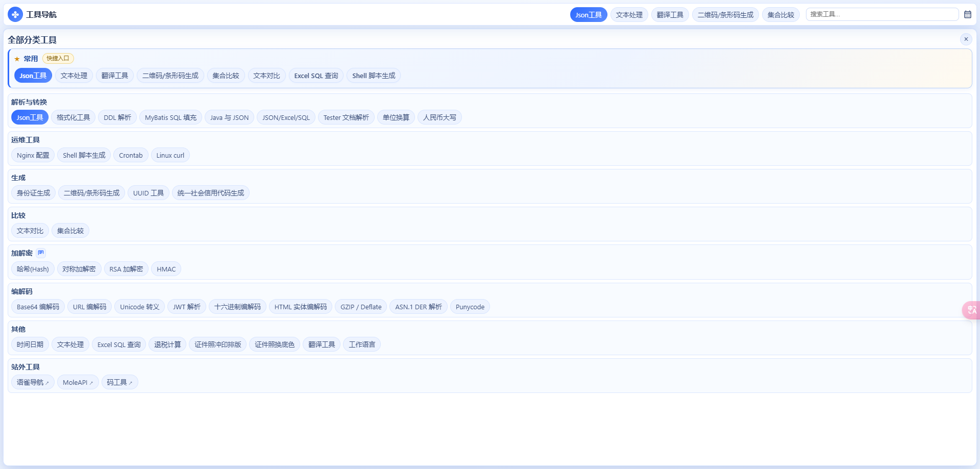Open 人民币大写 tool

coord(439,117)
